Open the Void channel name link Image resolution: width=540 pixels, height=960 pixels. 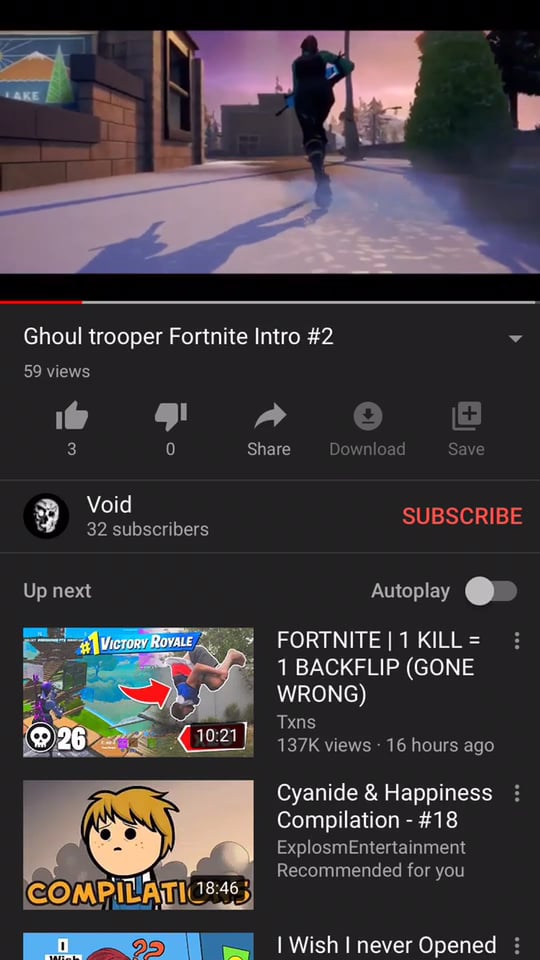[109, 504]
